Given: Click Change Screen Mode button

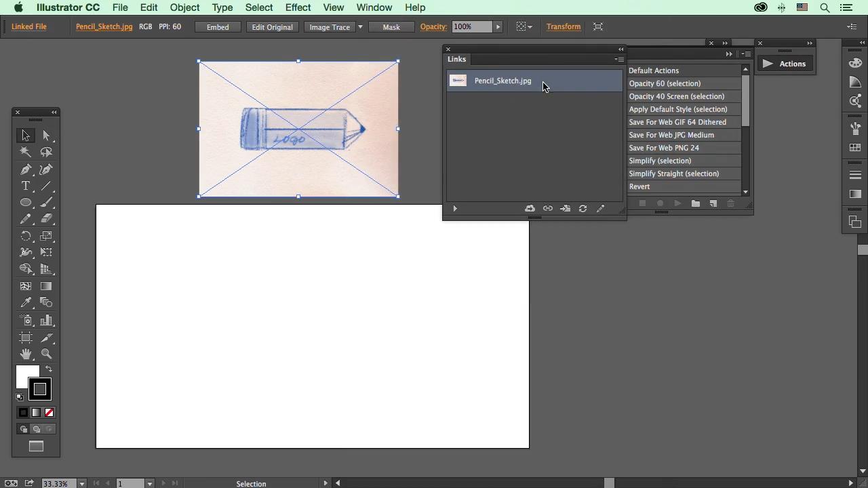Looking at the screenshot, I should point(36,446).
